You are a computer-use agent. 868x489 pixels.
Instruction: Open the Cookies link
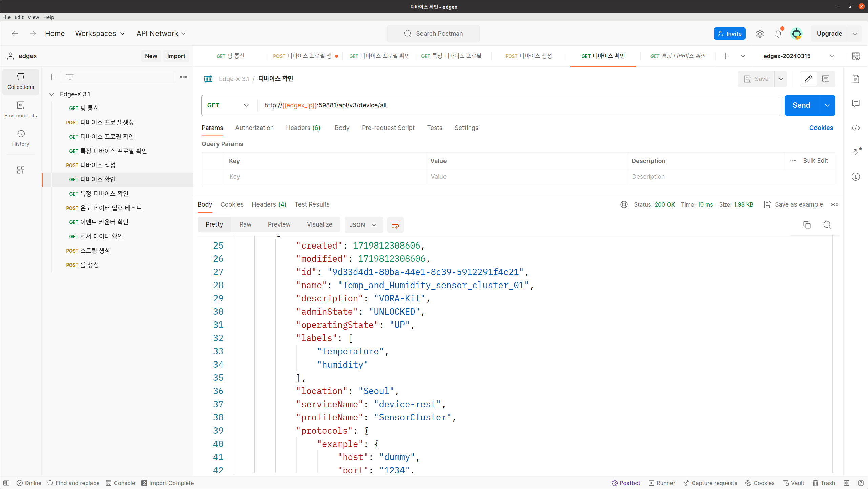(821, 128)
